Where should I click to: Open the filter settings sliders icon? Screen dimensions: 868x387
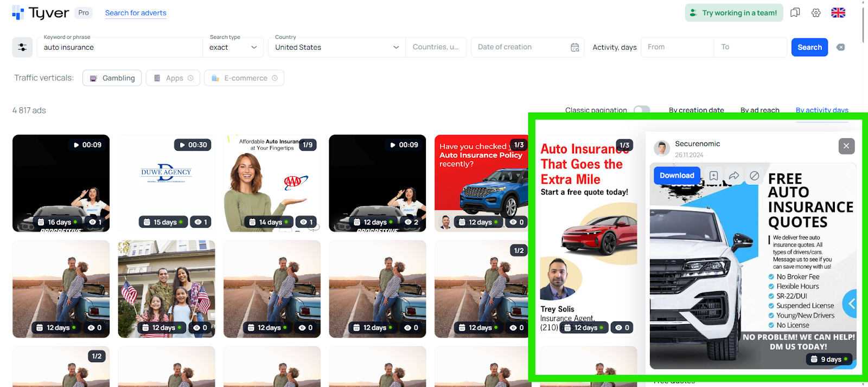[x=22, y=48]
